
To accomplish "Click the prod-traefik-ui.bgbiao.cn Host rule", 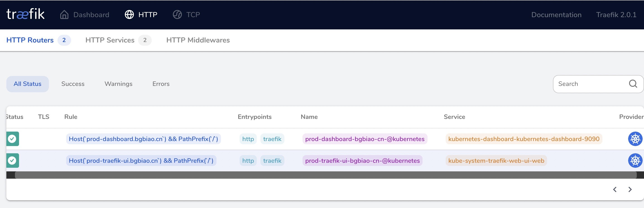I will tap(141, 161).
